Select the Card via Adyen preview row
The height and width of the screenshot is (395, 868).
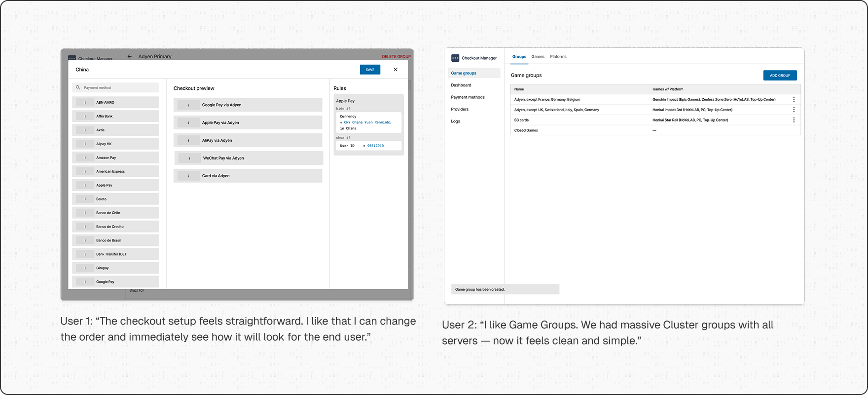pyautogui.click(x=248, y=176)
